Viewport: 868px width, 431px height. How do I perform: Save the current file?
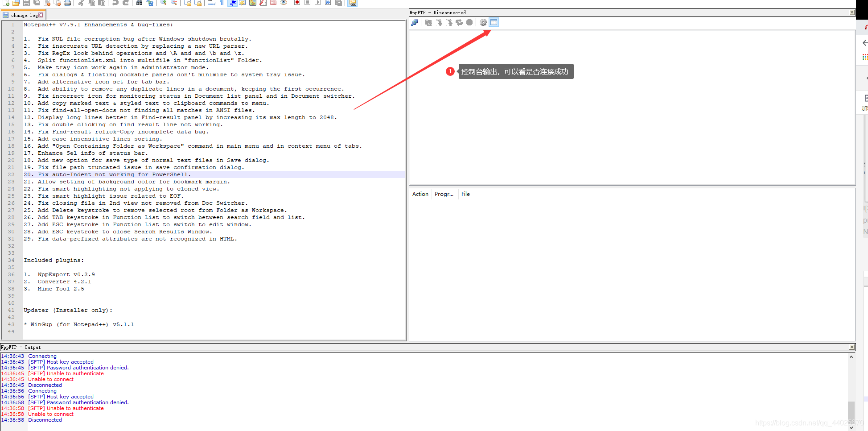coord(26,3)
